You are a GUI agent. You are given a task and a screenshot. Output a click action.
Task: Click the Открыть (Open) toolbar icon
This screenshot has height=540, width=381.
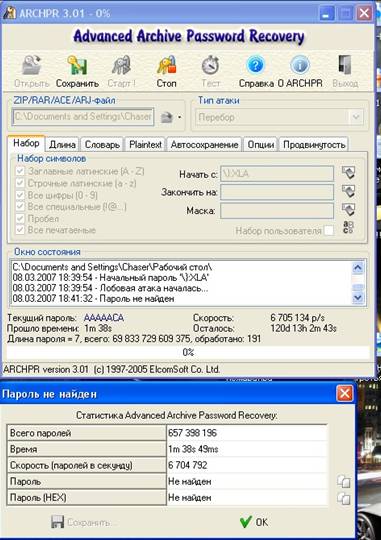pyautogui.click(x=32, y=65)
